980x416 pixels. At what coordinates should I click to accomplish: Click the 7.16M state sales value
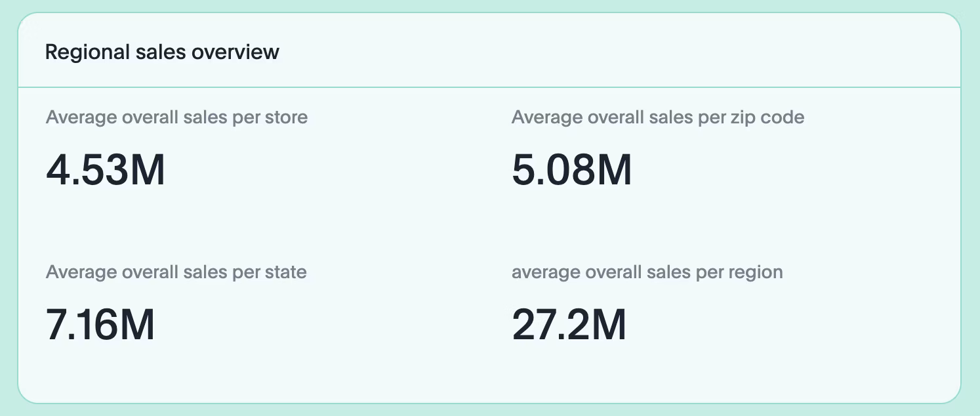(100, 324)
